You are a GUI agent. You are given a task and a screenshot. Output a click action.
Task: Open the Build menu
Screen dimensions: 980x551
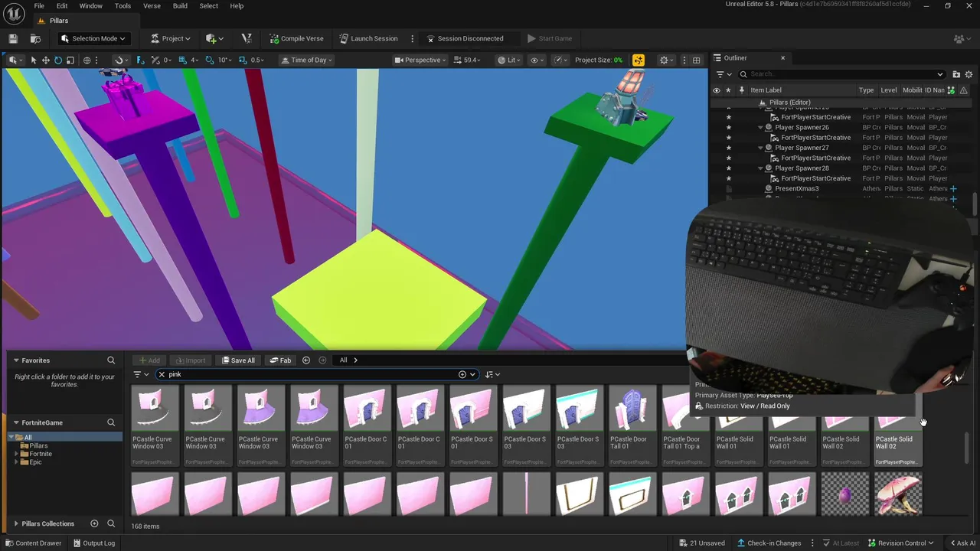point(180,5)
